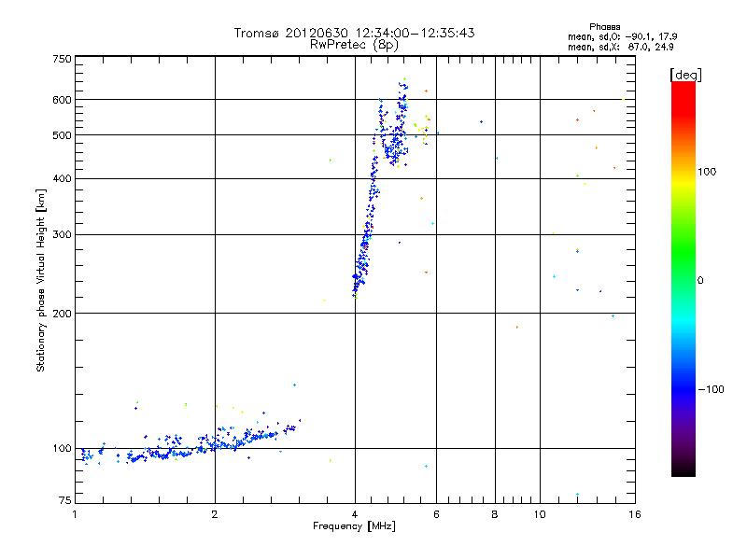Click the x-axis label "Frequency [MHz]"
747x560 pixels.
[354, 526]
